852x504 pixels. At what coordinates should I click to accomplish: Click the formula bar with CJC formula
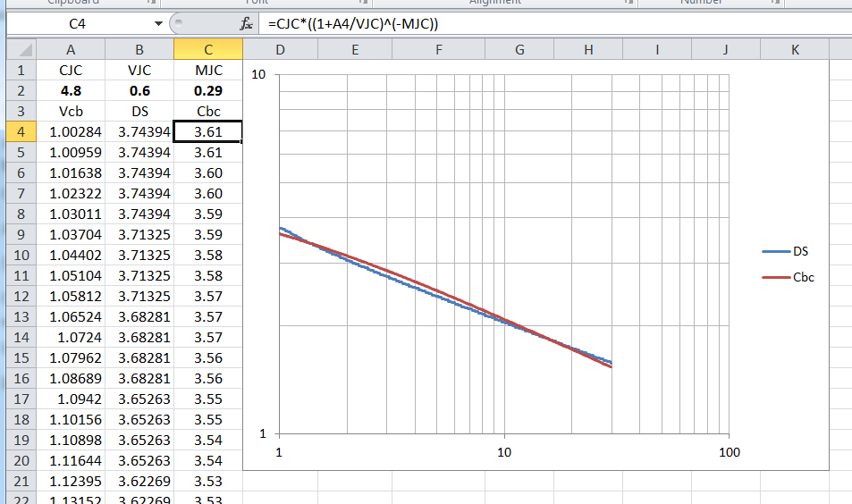[x=554, y=23]
